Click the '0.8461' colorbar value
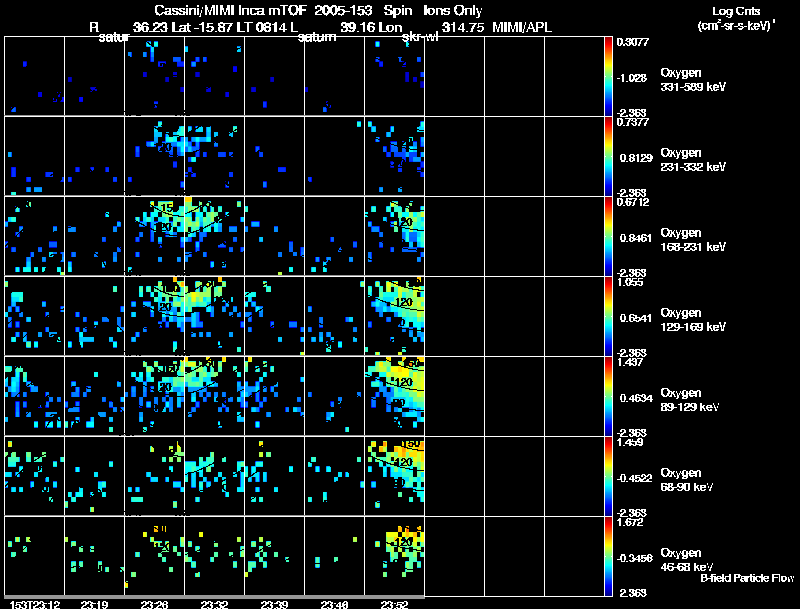 (x=636, y=238)
